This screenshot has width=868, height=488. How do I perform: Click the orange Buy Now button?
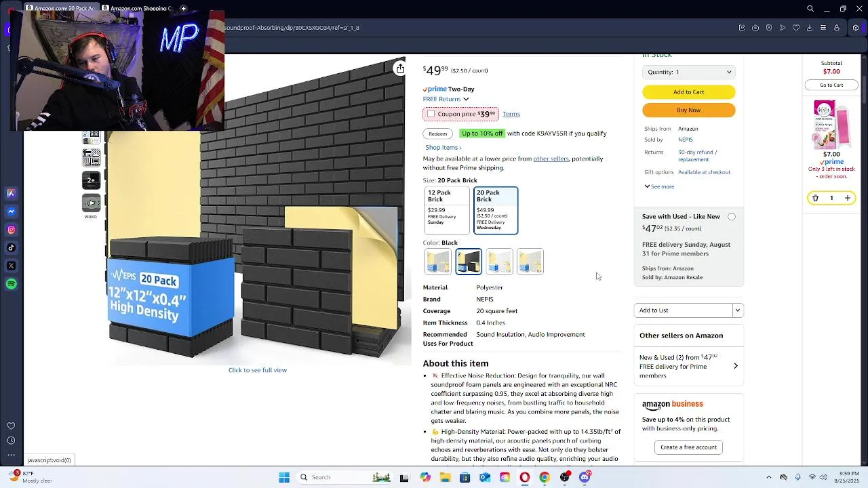[x=688, y=110]
